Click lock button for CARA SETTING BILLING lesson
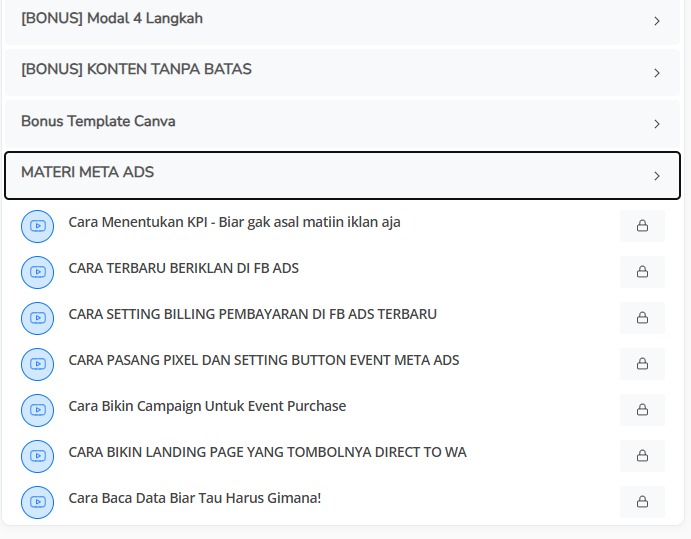 pos(642,318)
